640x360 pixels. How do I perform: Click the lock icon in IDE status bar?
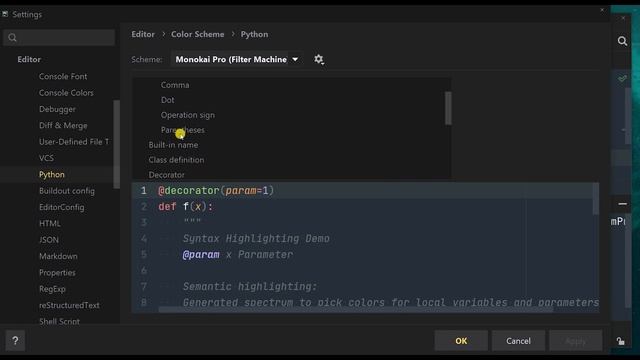click(x=621, y=341)
